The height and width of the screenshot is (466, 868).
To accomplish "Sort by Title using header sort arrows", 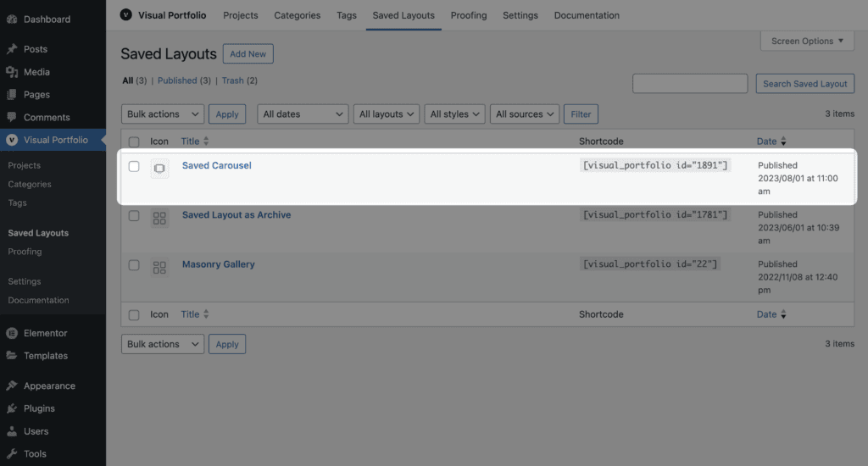I will point(206,141).
